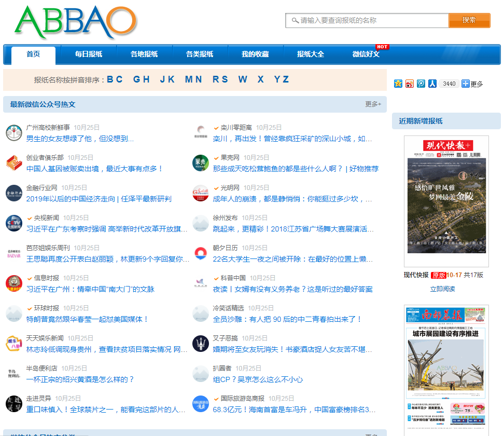Viewport: 504px width, 436px height.
Task: Click the ABBAO site logo
Action: pos(76,22)
